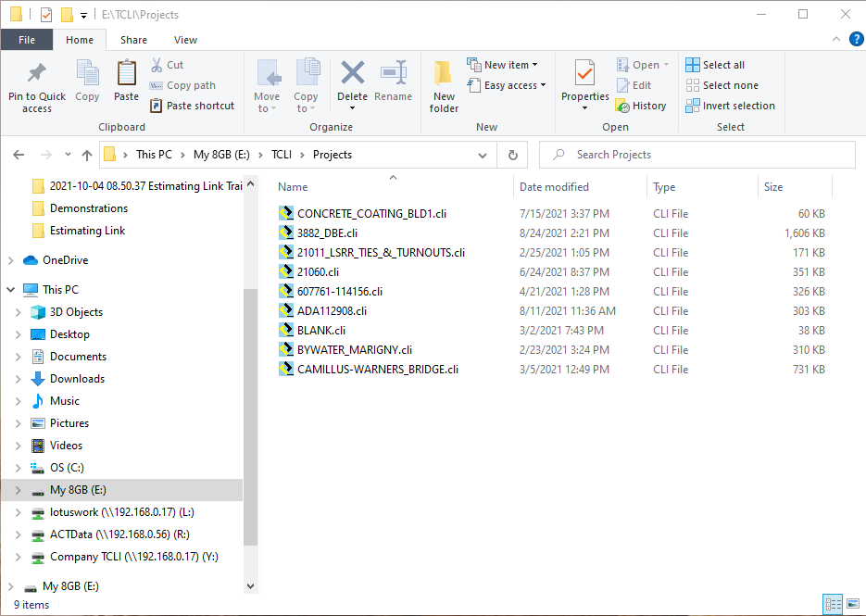866x616 pixels.
Task: Select BYWATER_MARIGNY.cli file
Action: pos(355,350)
